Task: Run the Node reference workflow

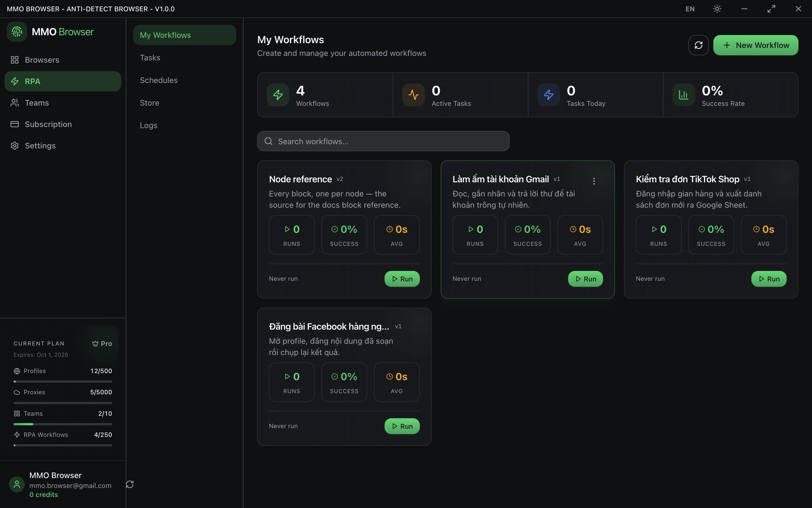Action: pyautogui.click(x=402, y=279)
